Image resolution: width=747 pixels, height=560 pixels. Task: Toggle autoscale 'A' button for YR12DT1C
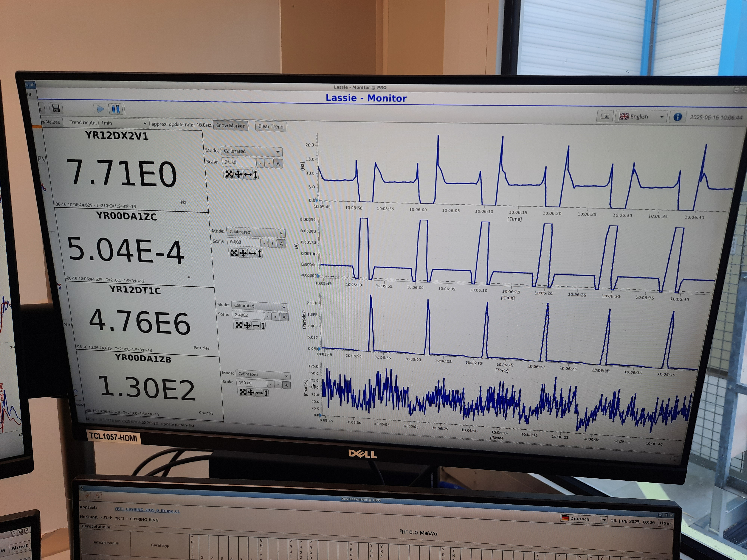point(284,317)
